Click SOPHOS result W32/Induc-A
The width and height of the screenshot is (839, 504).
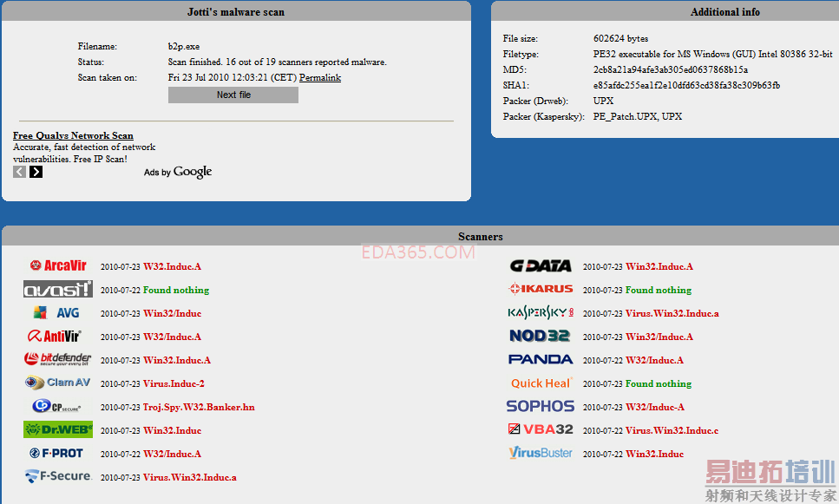[x=655, y=407]
